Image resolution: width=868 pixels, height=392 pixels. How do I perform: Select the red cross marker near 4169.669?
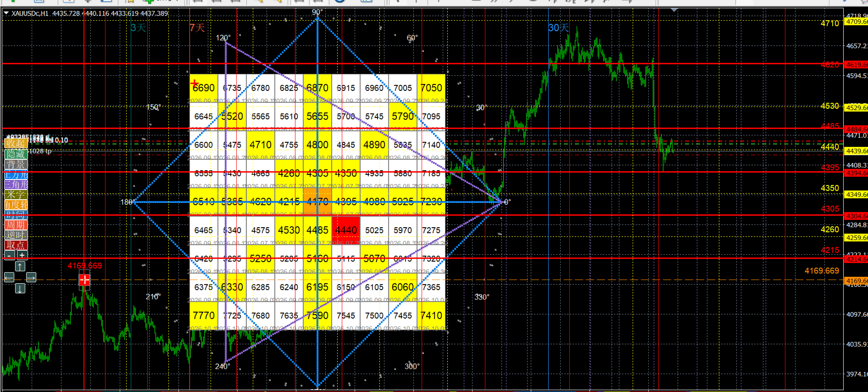click(x=84, y=279)
